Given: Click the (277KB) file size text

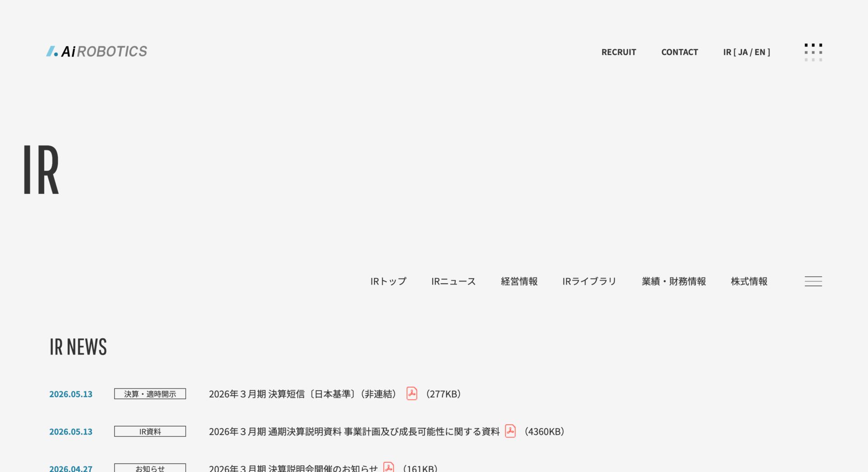Looking at the screenshot, I should (443, 394).
